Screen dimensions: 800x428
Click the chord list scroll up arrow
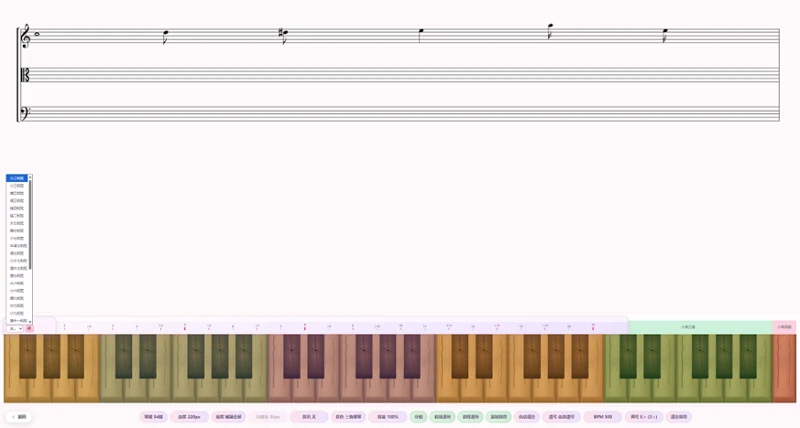coord(30,177)
